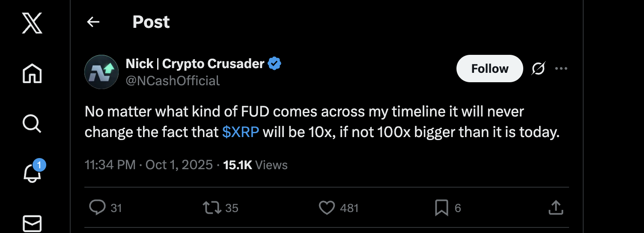Click the back arrow beside Post
644x233 pixels.
[93, 22]
